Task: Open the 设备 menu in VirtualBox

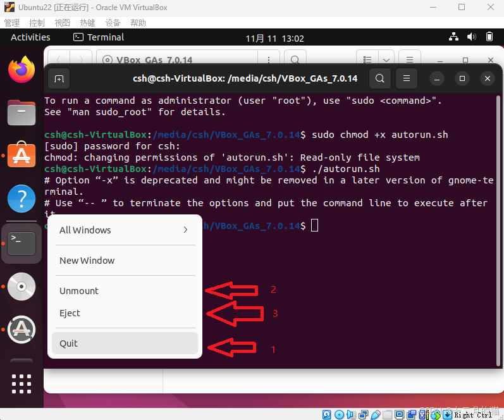Action: point(113,23)
